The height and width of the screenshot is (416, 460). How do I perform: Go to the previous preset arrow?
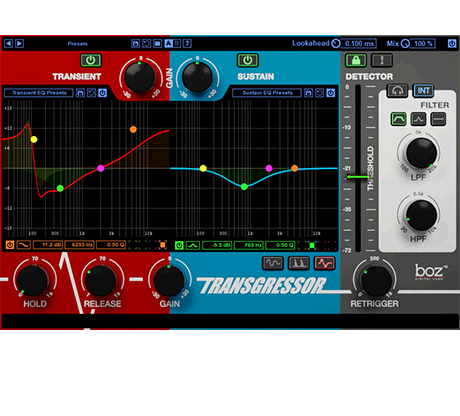(9, 43)
